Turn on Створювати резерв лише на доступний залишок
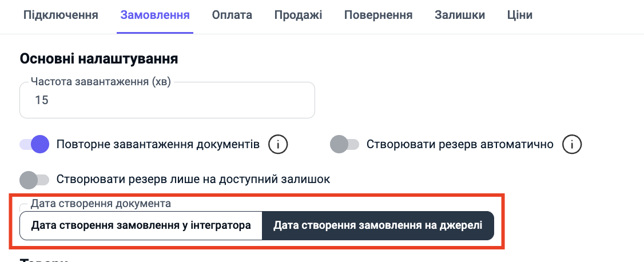This screenshot has width=644, height=262. click(34, 179)
